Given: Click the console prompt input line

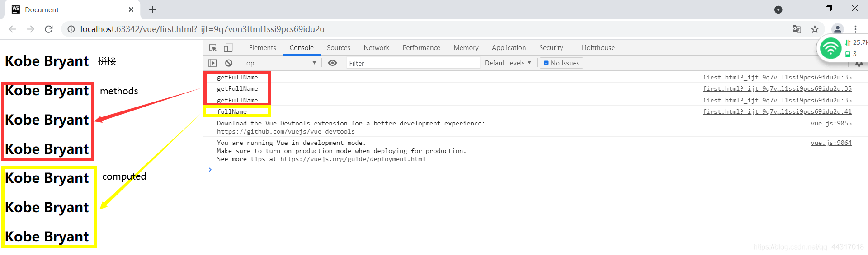Looking at the screenshot, I should (533, 170).
